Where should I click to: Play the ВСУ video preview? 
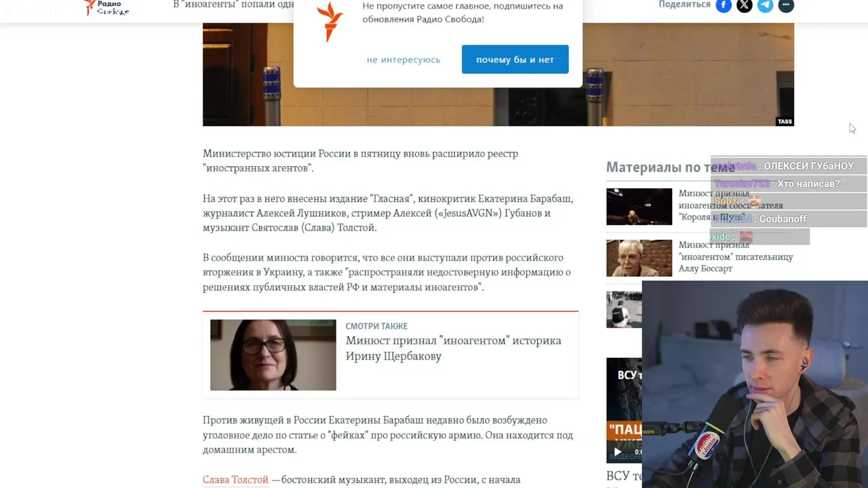tap(617, 451)
